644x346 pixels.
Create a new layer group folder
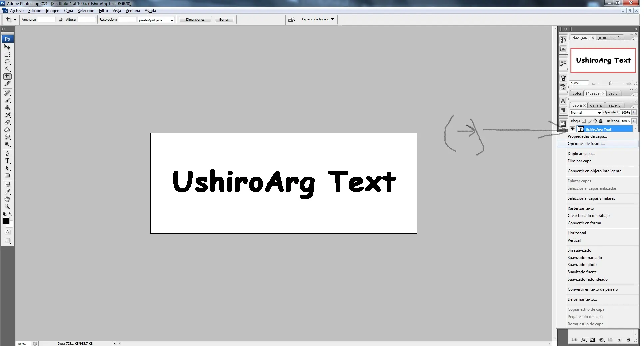pyautogui.click(x=610, y=340)
